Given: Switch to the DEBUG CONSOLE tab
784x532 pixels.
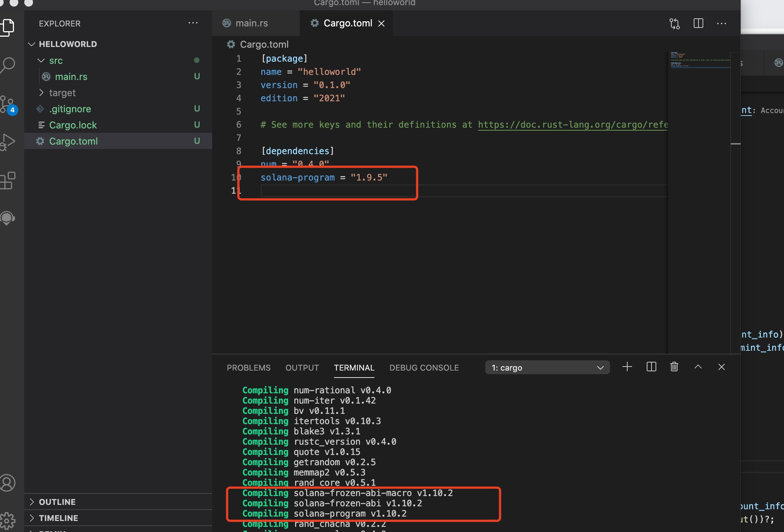Looking at the screenshot, I should pyautogui.click(x=424, y=368).
